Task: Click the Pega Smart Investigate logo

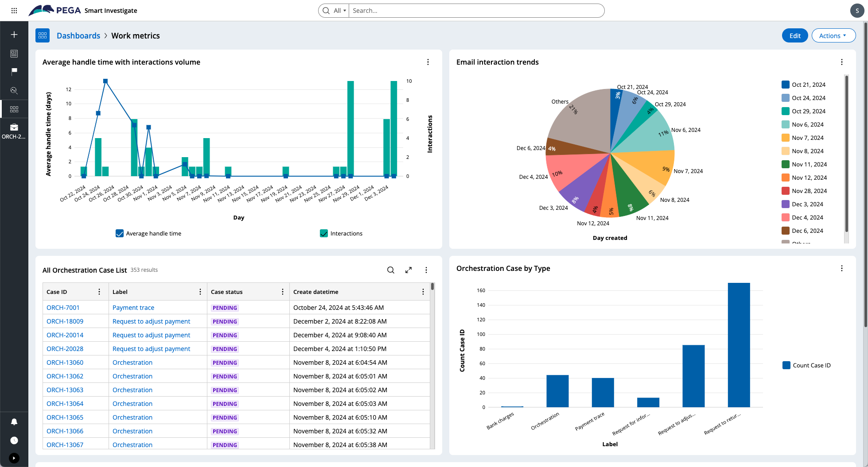Action: (x=83, y=11)
